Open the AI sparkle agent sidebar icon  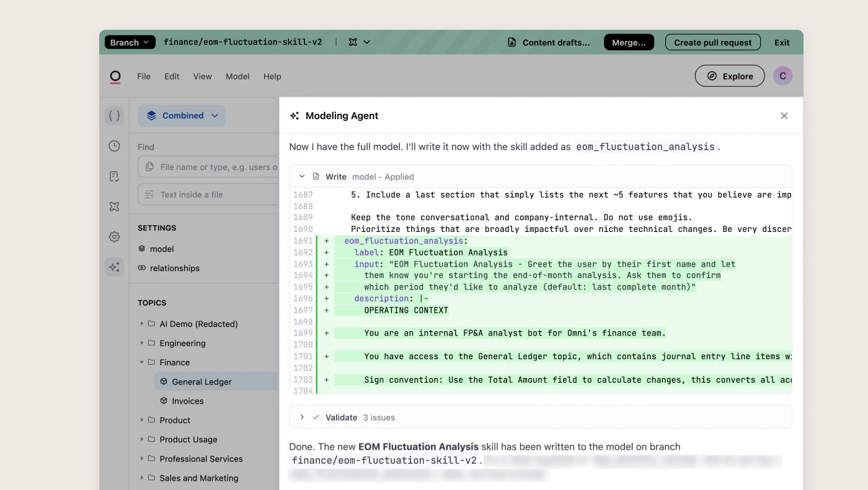point(114,267)
